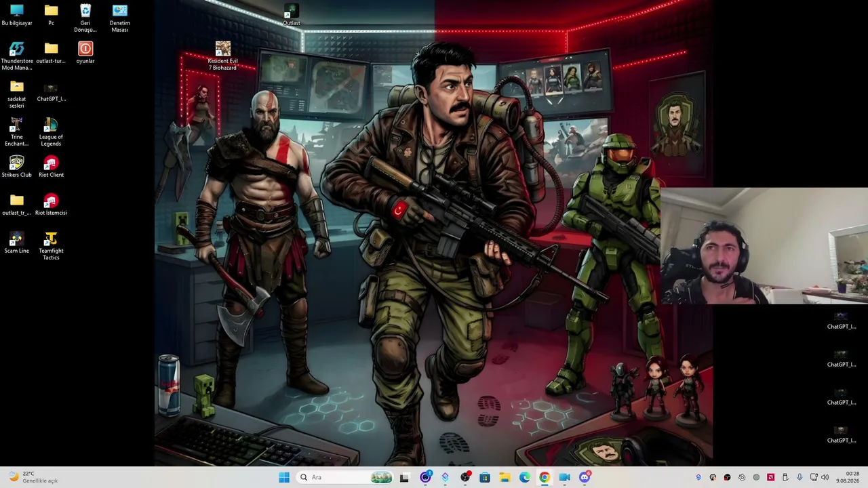Select the outlast_tr_... folder icon
The image size is (868, 488).
(x=17, y=205)
